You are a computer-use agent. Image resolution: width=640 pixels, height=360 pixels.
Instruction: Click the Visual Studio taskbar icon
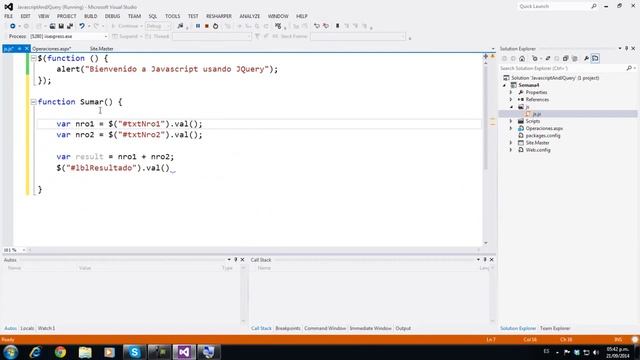(184, 352)
